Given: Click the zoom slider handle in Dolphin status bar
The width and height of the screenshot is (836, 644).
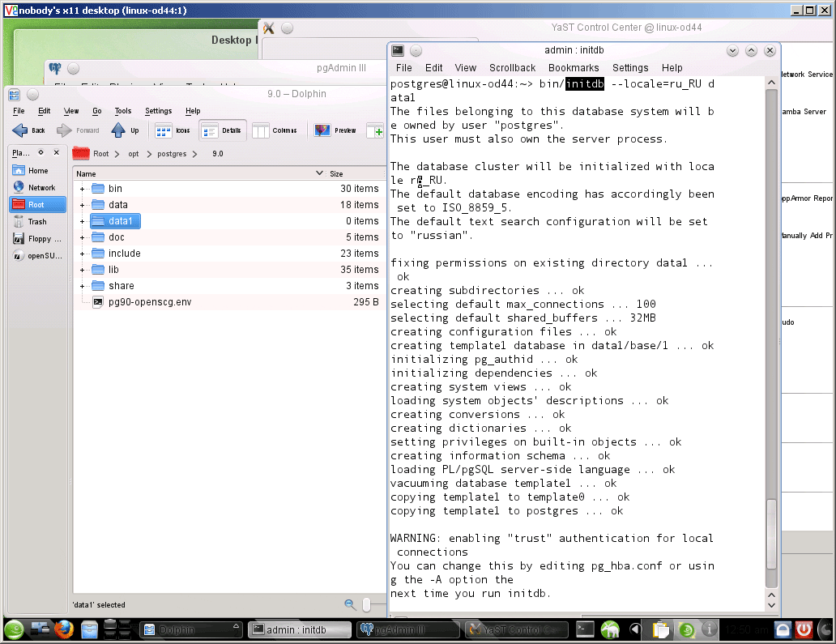Looking at the screenshot, I should (x=366, y=604).
